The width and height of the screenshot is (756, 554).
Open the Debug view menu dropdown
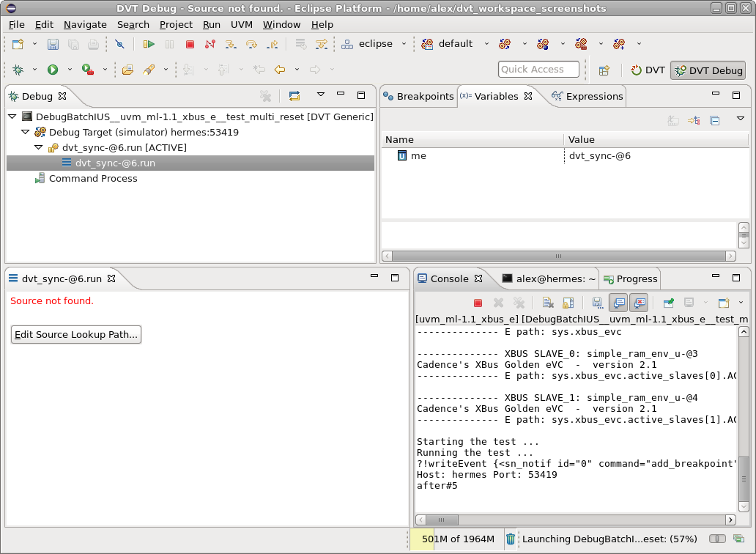321,96
